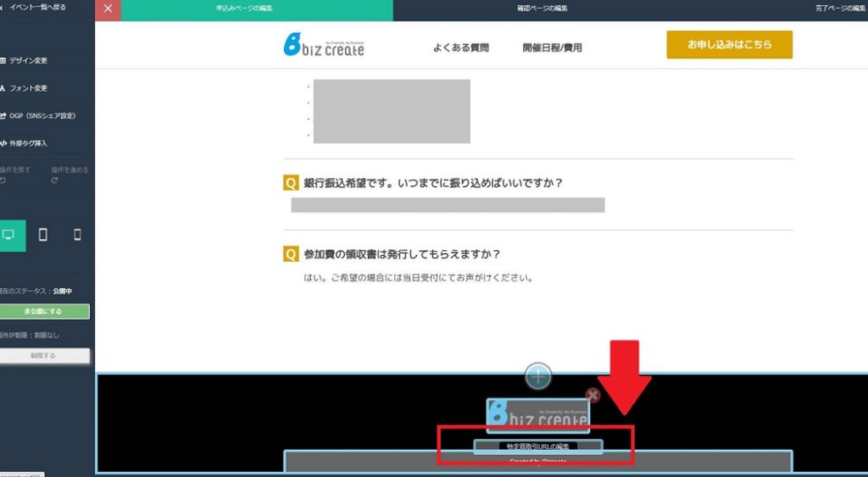Select the tablet preview icon
The width and height of the screenshot is (868, 477).
tap(42, 236)
